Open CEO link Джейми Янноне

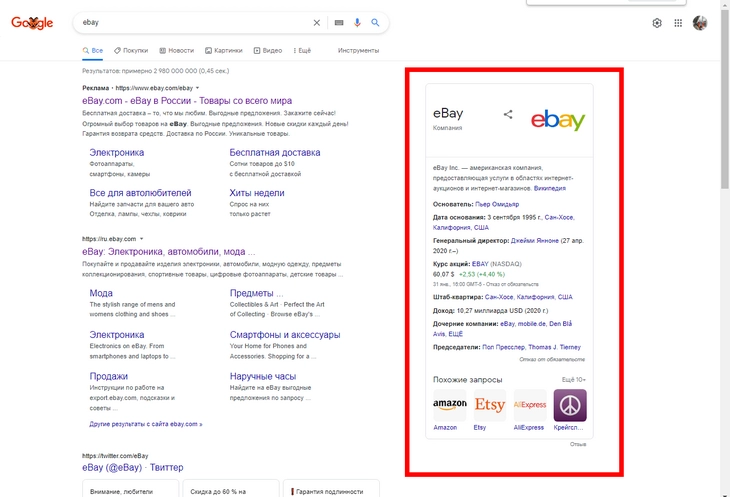point(534,241)
